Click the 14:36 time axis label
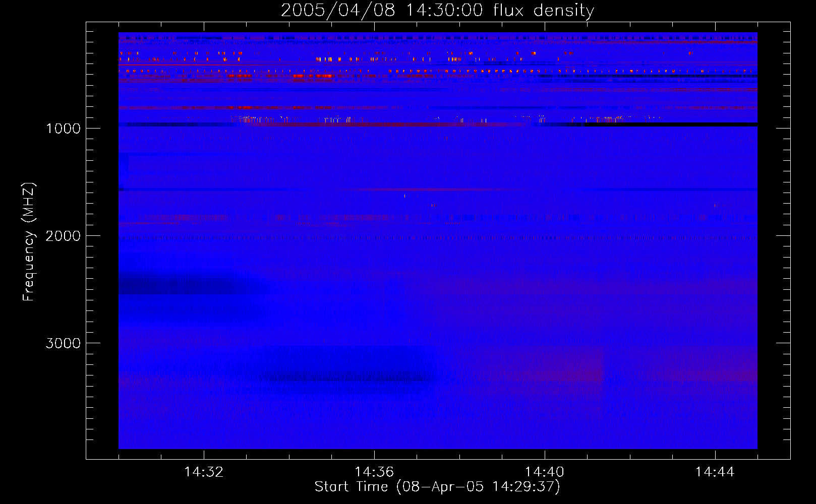Image resolution: width=816 pixels, height=504 pixels. pyautogui.click(x=374, y=472)
